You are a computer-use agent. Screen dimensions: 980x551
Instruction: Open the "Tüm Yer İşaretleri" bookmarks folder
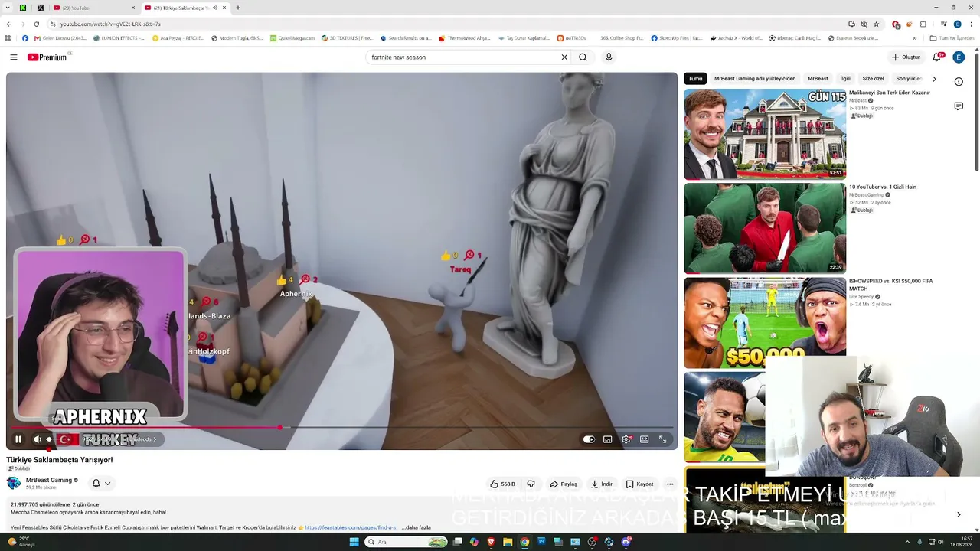[952, 38]
